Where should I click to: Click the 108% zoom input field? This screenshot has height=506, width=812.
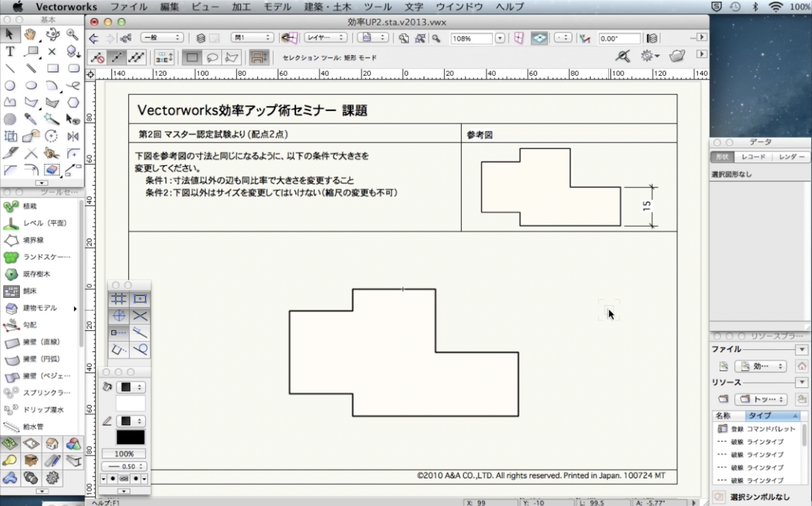[471, 38]
